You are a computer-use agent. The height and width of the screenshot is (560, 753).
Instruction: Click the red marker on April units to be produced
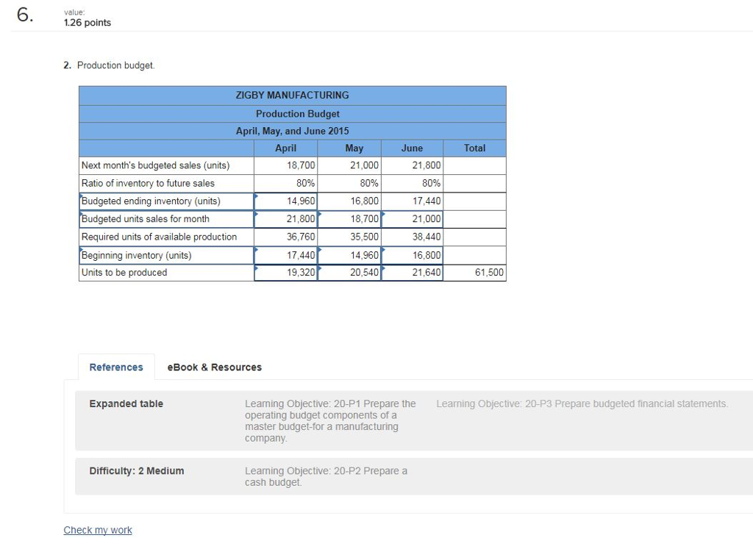coord(257,268)
